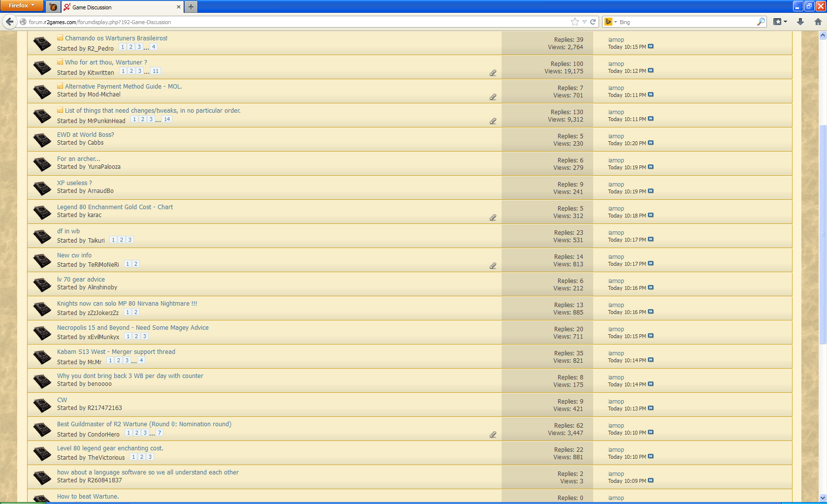Expand the Bing search engine selector

(x=610, y=22)
